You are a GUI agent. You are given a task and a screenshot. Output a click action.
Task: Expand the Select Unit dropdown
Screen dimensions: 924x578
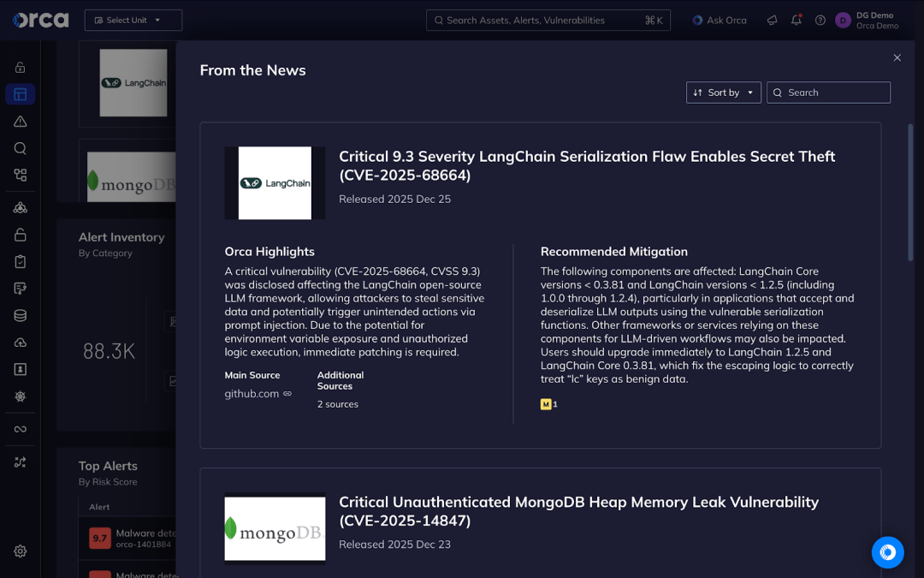pyautogui.click(x=133, y=20)
